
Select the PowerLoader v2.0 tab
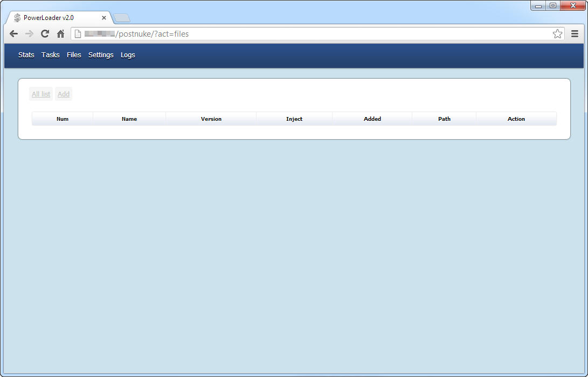pos(60,18)
